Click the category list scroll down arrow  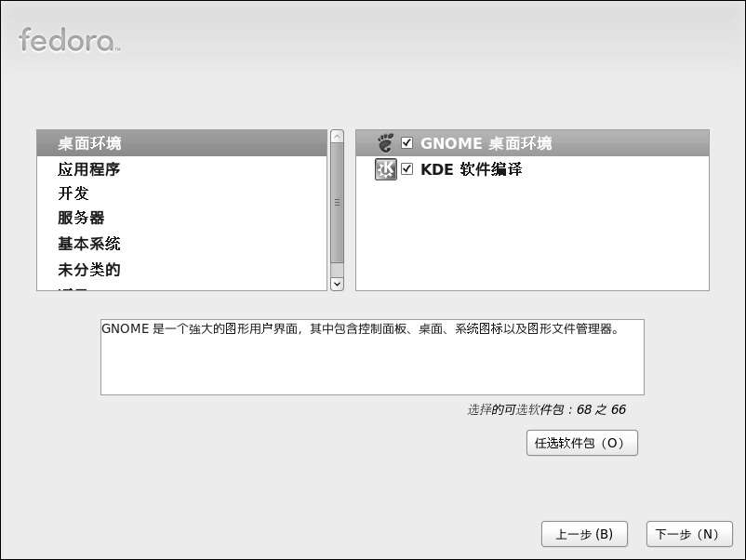[337, 284]
